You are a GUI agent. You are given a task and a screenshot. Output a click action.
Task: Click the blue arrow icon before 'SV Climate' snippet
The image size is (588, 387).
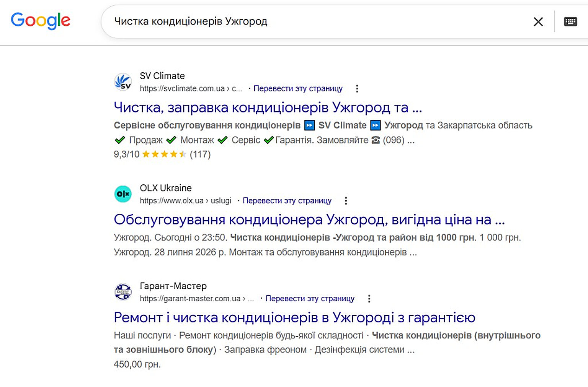click(309, 125)
